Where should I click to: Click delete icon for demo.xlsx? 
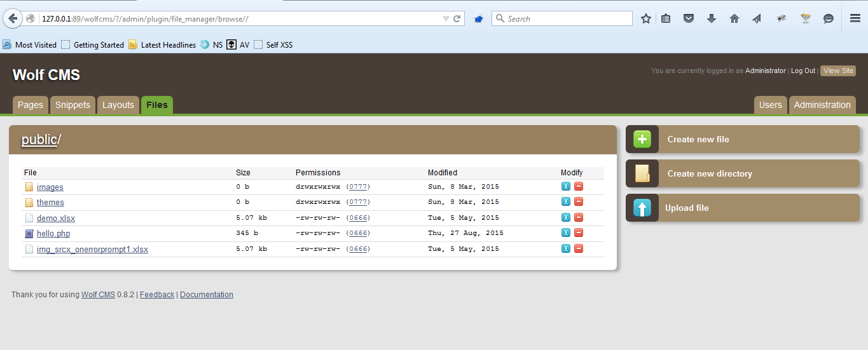[579, 217]
